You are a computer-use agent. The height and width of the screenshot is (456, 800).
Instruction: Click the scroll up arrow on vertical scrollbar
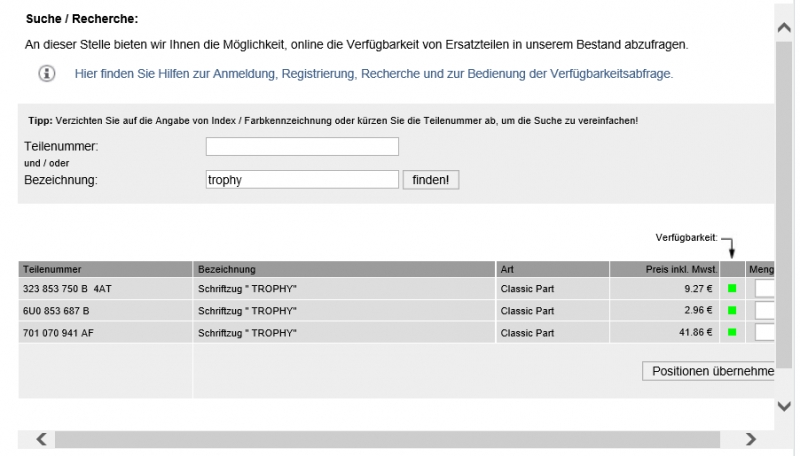click(x=784, y=29)
